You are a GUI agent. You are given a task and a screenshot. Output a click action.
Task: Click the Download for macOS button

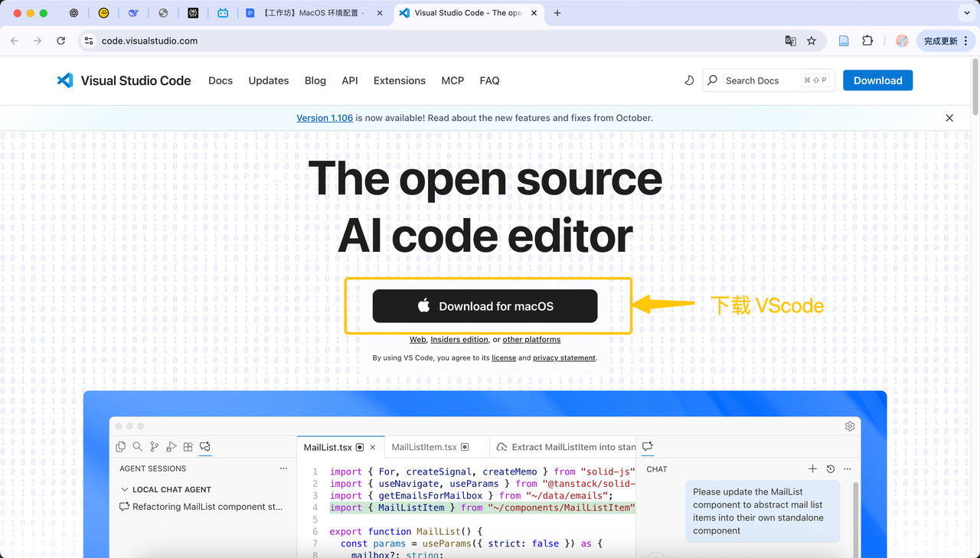[485, 306]
